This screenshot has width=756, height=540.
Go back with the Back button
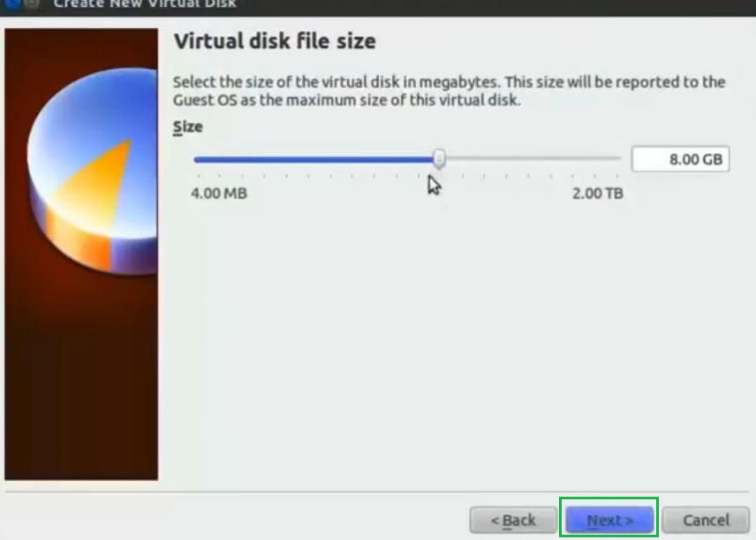point(513,521)
